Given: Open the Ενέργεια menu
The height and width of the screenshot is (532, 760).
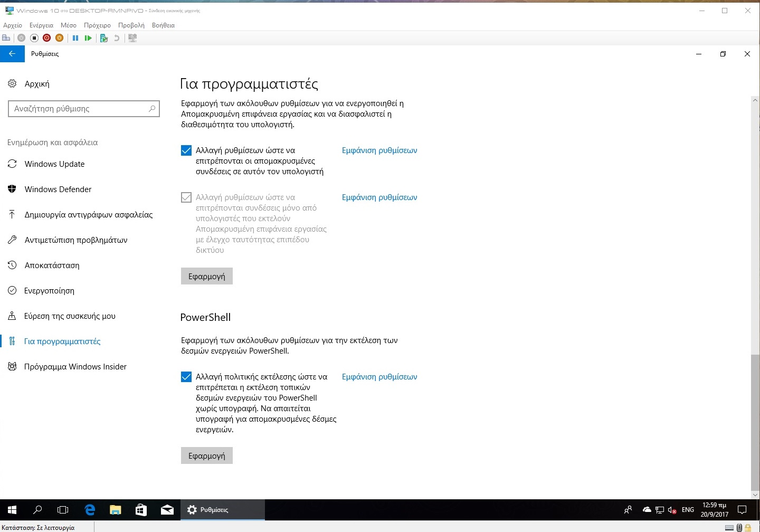Looking at the screenshot, I should 42,25.
